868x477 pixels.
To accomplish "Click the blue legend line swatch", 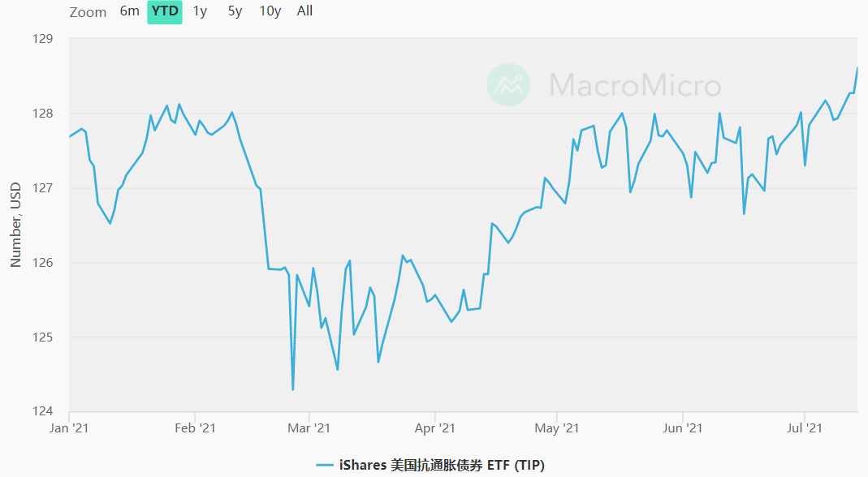I will point(325,465).
